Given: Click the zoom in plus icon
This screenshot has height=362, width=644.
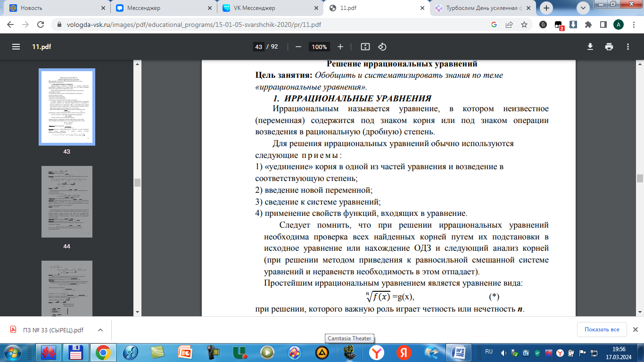Looking at the screenshot, I should (x=340, y=47).
